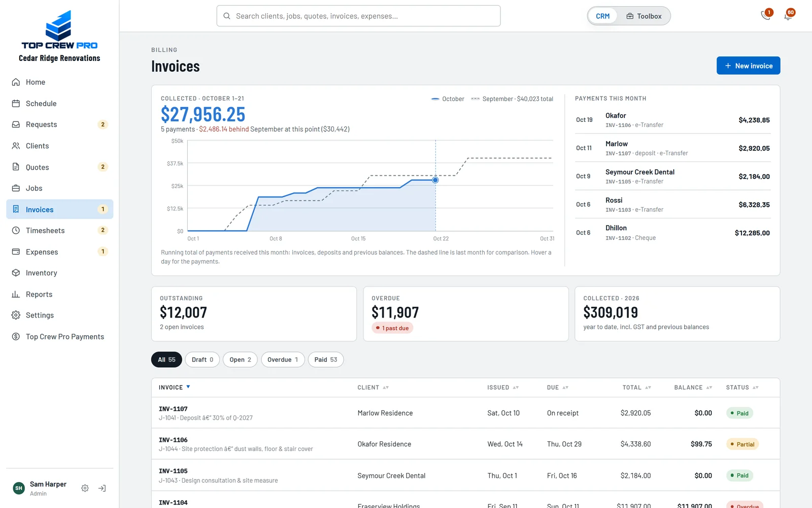
Task: Click the search clients and jobs field
Action: tap(358, 16)
